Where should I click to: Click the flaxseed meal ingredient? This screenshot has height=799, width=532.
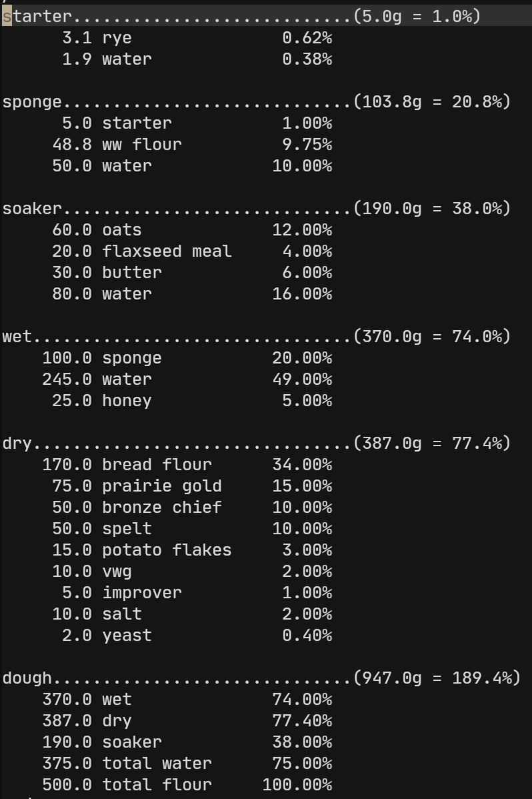pos(167,251)
